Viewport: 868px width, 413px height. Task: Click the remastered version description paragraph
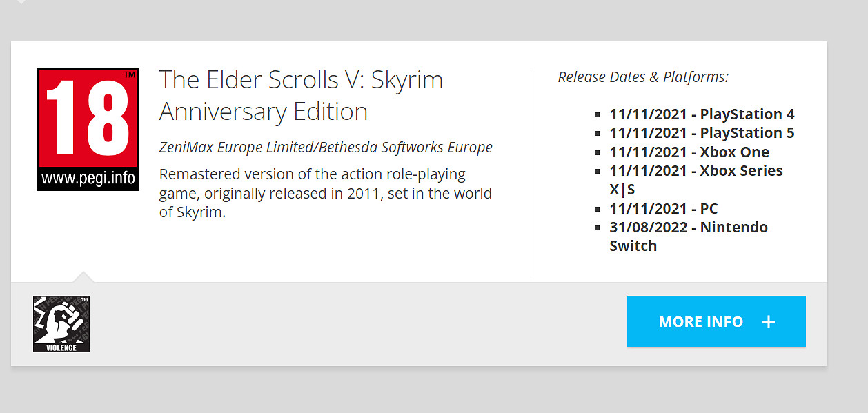click(x=326, y=193)
